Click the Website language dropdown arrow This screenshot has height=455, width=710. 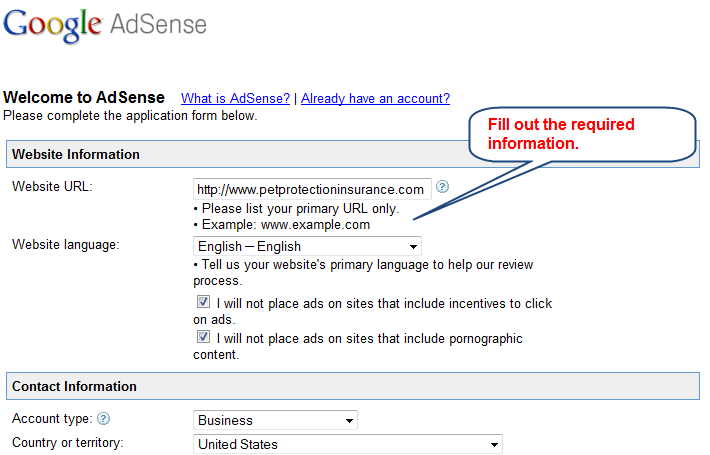(413, 247)
